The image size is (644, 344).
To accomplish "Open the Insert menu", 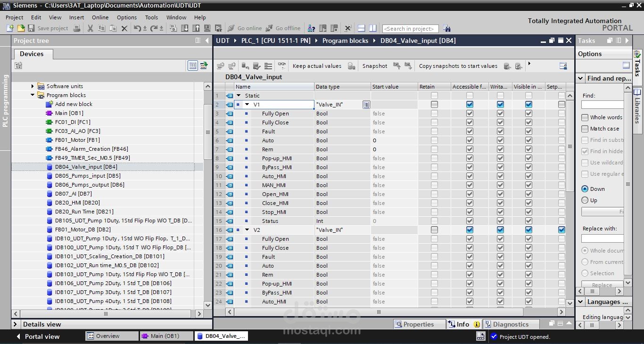I will 76,17.
